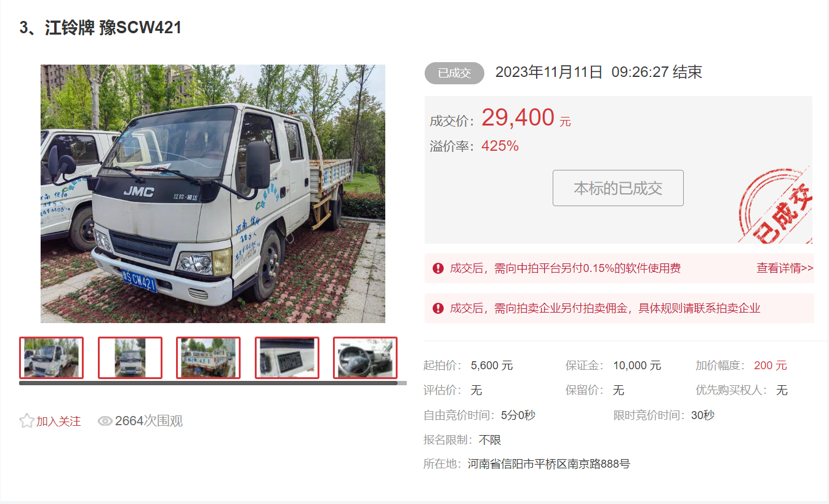This screenshot has width=829, height=504.
Task: Open the 查看详情>> link
Action: [785, 268]
